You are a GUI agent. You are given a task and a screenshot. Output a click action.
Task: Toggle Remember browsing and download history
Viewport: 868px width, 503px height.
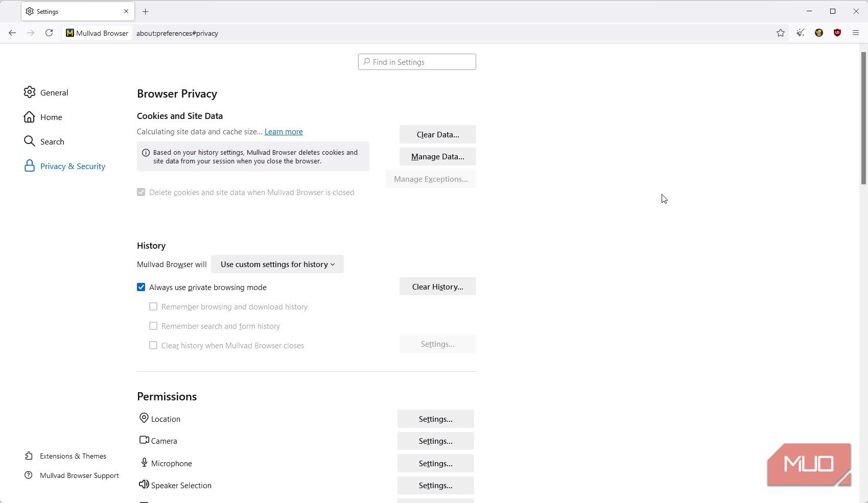point(153,306)
